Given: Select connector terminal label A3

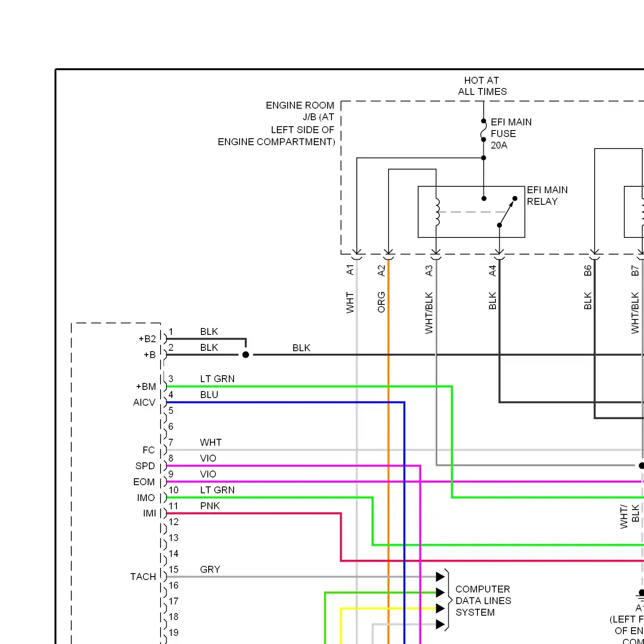Looking at the screenshot, I should pos(429,270).
